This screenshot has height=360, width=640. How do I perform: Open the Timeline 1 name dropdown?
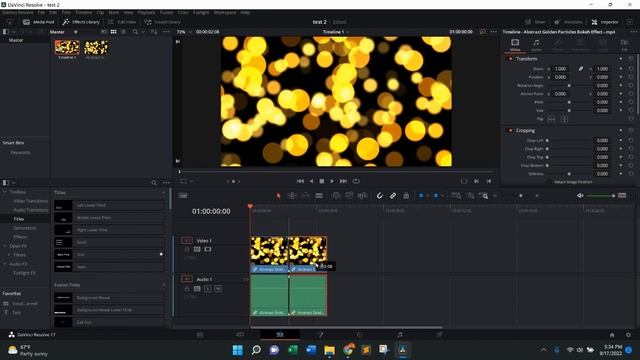pos(336,32)
